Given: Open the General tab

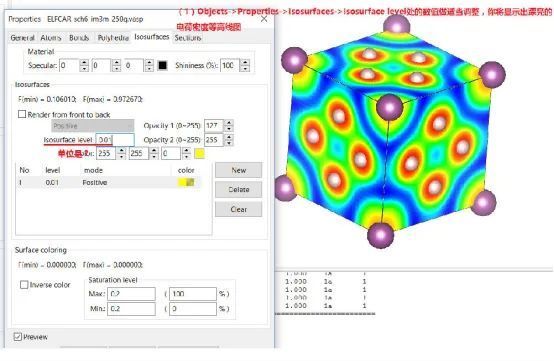Looking at the screenshot, I should [x=22, y=37].
